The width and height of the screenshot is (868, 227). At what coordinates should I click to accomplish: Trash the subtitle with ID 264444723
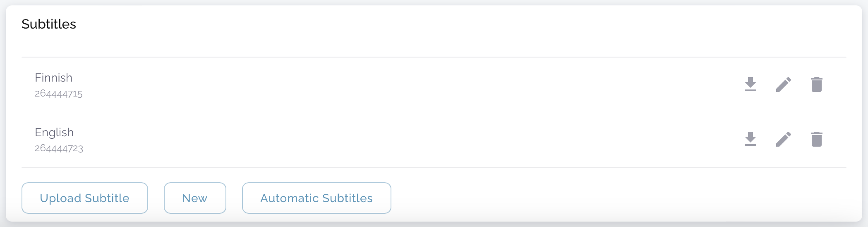click(x=816, y=139)
